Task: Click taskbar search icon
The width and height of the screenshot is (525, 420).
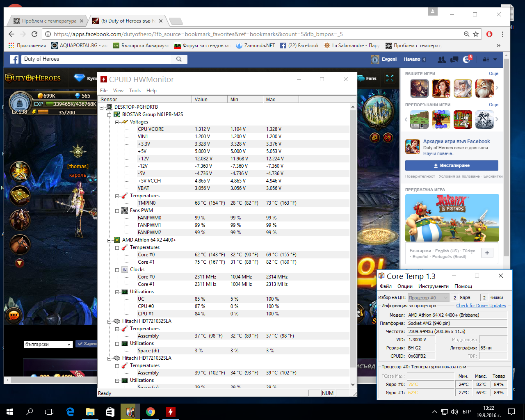Action: pyautogui.click(x=30, y=411)
